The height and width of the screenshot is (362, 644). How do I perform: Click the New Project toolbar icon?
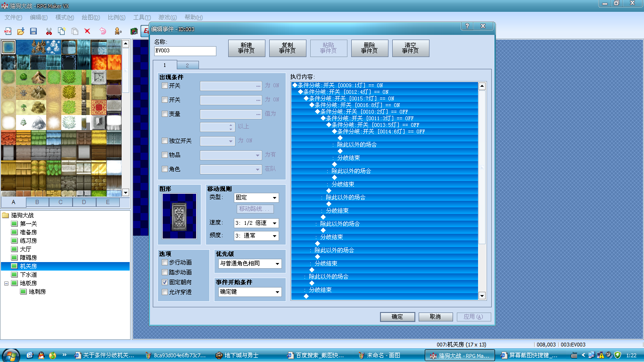[8, 31]
